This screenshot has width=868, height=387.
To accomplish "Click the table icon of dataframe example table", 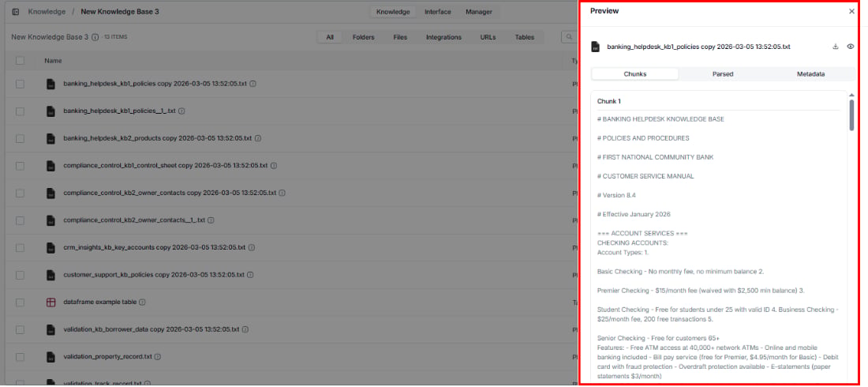I will (51, 302).
